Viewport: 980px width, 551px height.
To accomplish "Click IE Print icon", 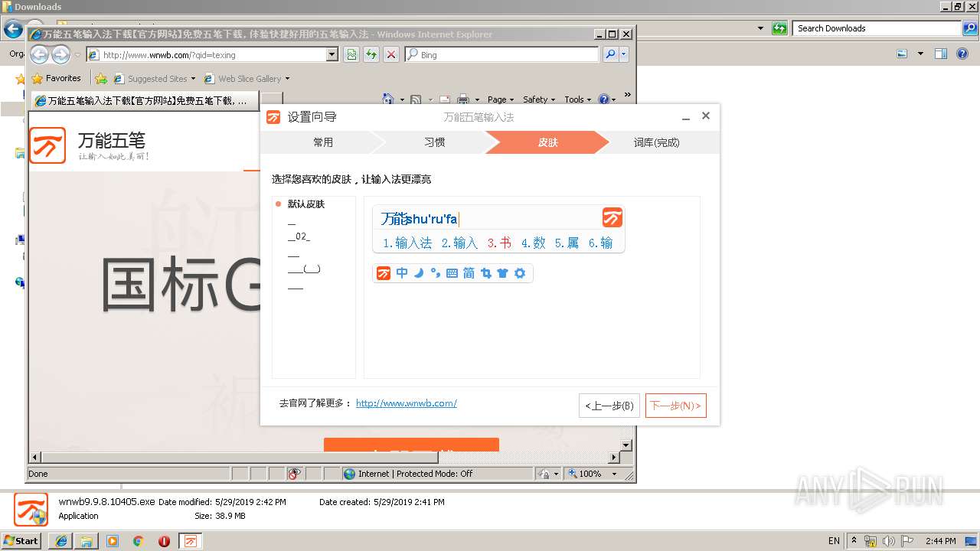I will point(463,99).
